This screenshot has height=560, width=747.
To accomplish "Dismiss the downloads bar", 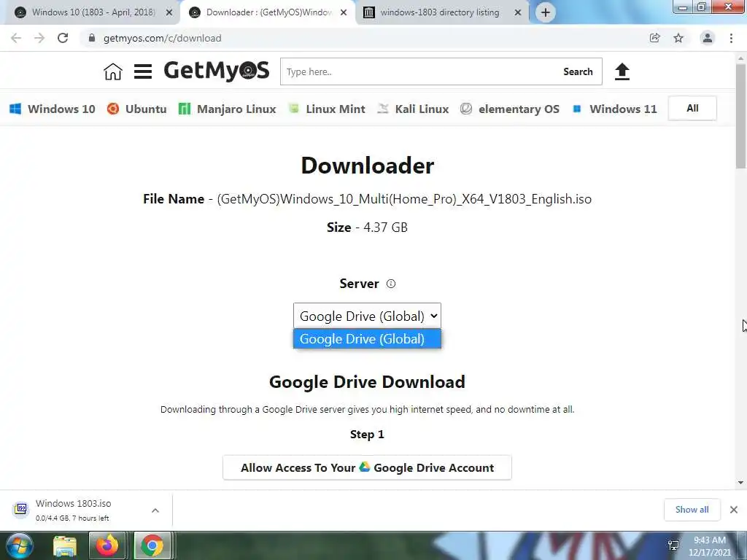I will [x=734, y=510].
